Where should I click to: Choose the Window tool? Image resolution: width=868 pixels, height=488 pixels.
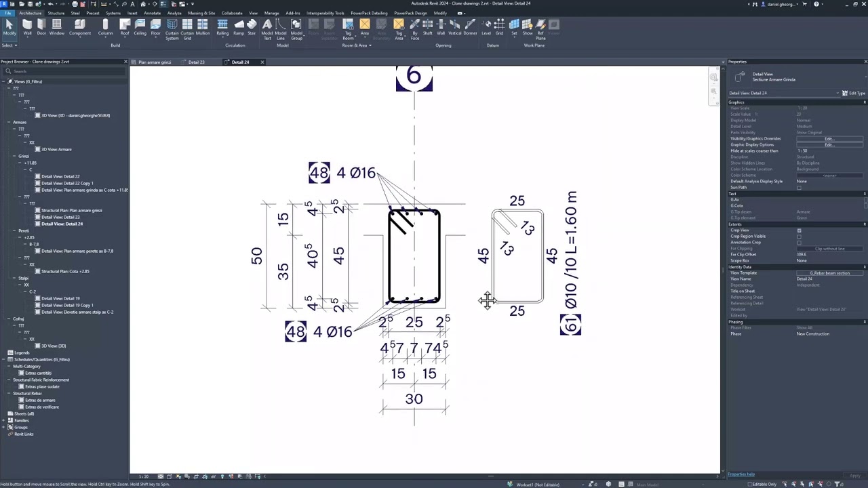click(x=57, y=27)
